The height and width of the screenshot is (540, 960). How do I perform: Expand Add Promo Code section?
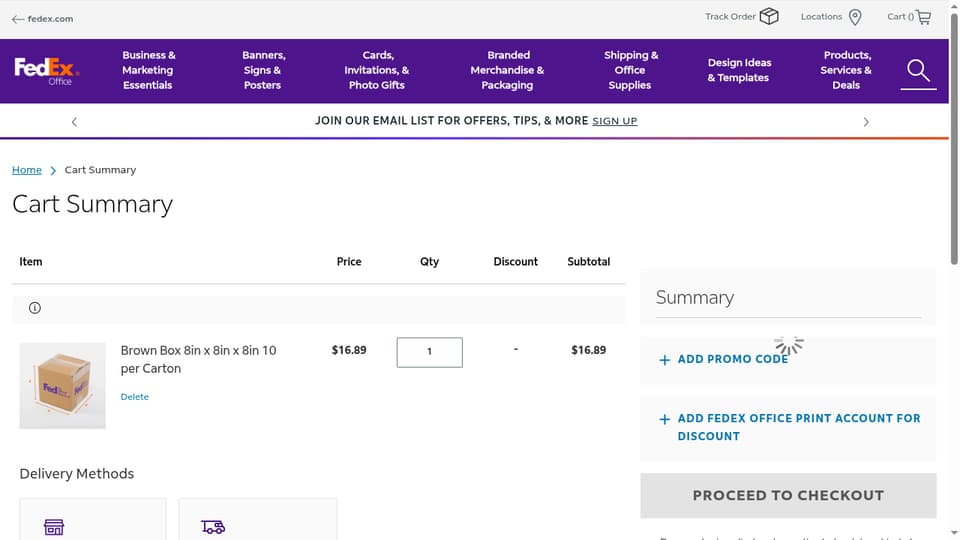pos(732,359)
